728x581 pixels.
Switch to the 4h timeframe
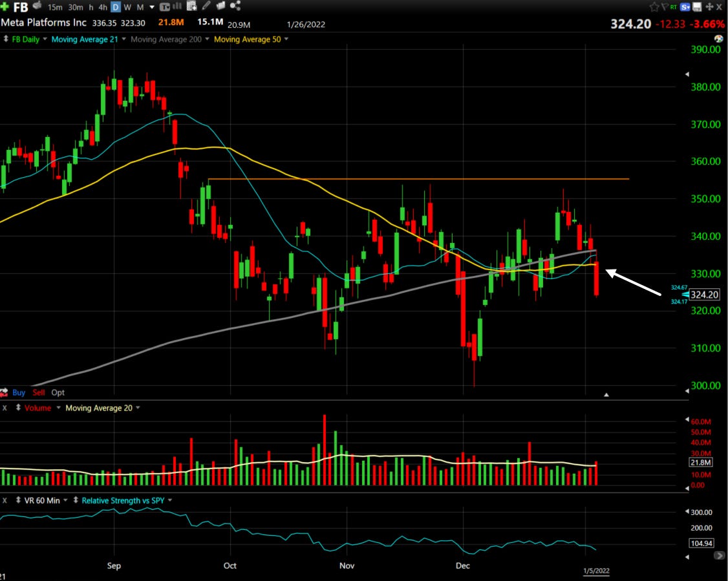point(103,7)
